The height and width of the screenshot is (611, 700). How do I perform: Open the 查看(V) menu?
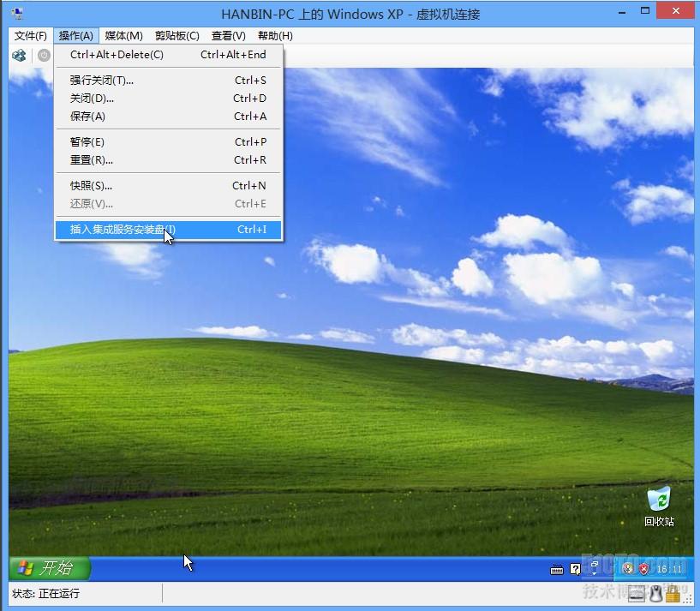(x=228, y=36)
